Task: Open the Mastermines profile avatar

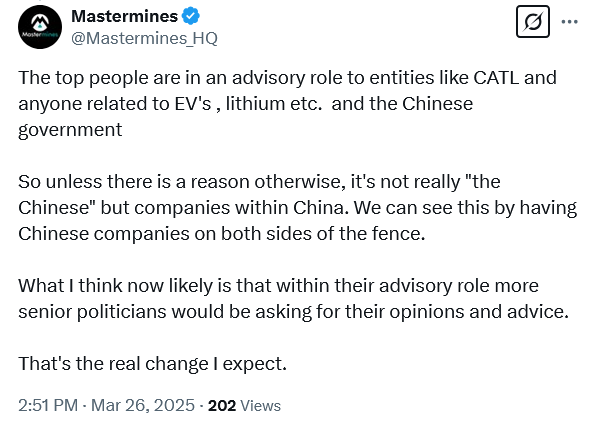Action: click(x=40, y=27)
